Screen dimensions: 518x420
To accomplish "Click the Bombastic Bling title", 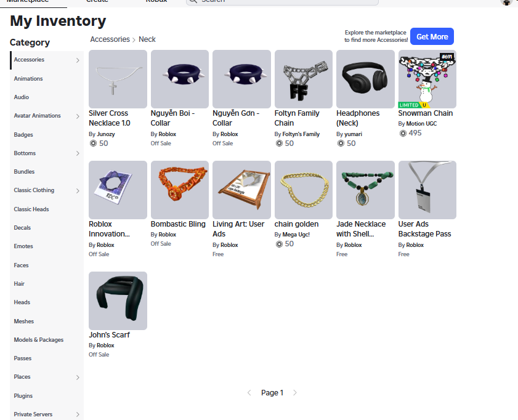I will coord(178,224).
